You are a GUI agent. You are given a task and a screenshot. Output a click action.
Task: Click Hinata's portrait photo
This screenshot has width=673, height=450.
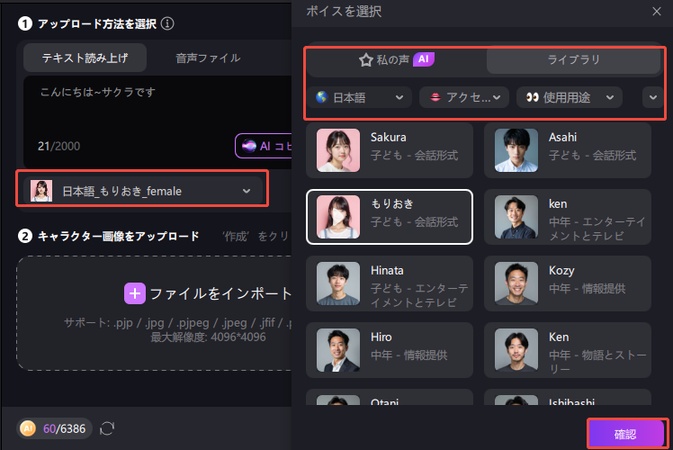pyautogui.click(x=338, y=283)
